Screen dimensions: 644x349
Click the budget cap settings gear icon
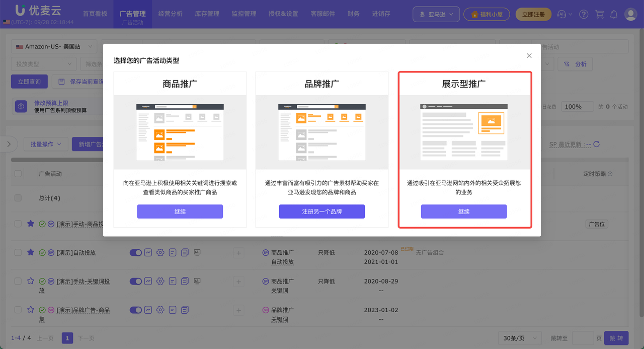(x=21, y=106)
